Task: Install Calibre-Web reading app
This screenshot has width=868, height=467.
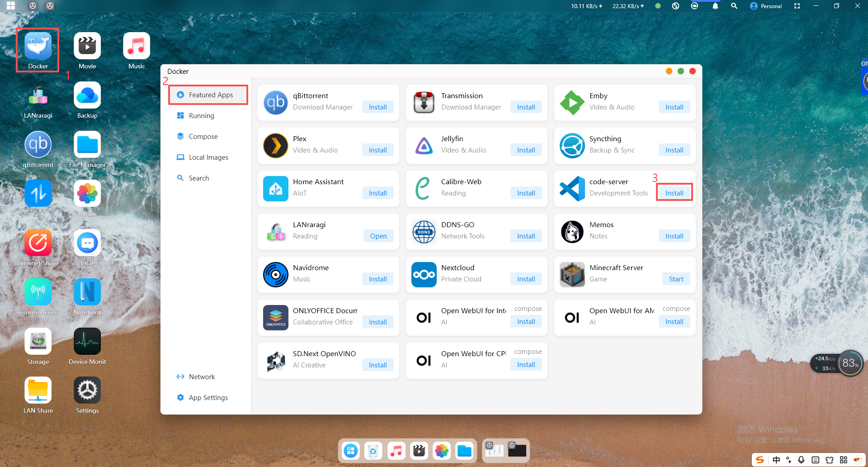Action: (x=526, y=193)
